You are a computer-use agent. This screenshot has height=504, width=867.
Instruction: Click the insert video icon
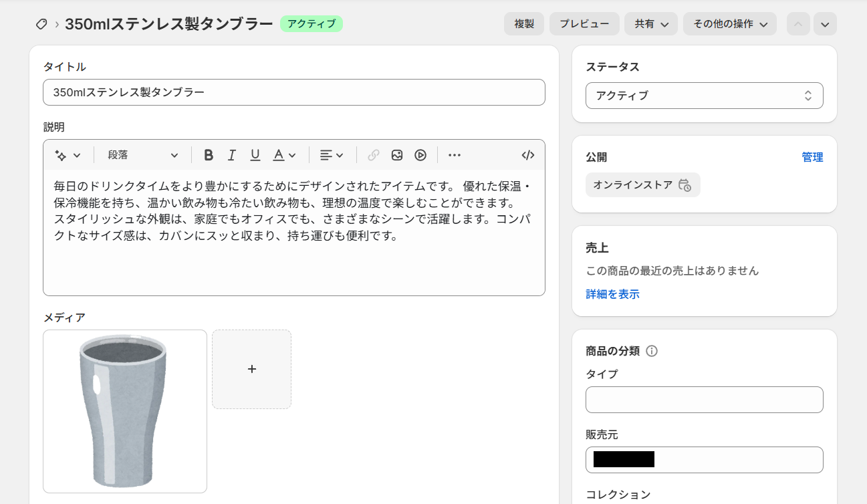click(420, 155)
